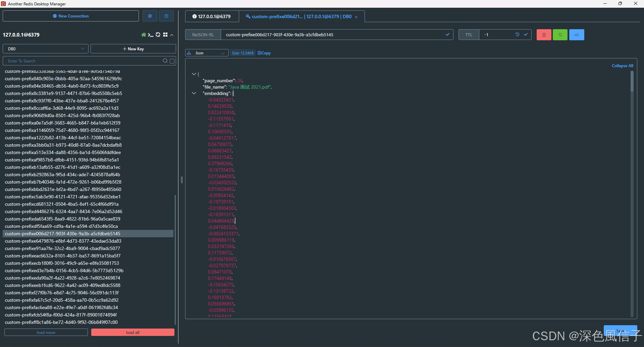Click the search magnifier icon
Viewport: 644px width, 347px height.
(x=165, y=61)
